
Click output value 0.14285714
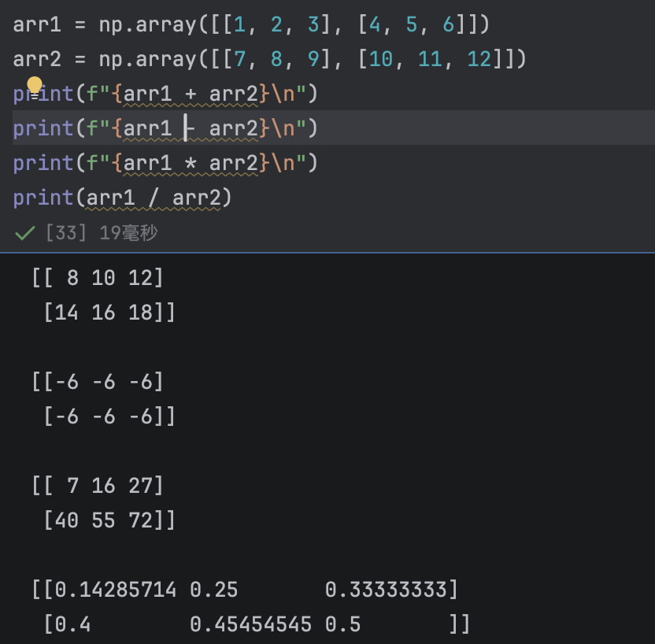coord(116,590)
